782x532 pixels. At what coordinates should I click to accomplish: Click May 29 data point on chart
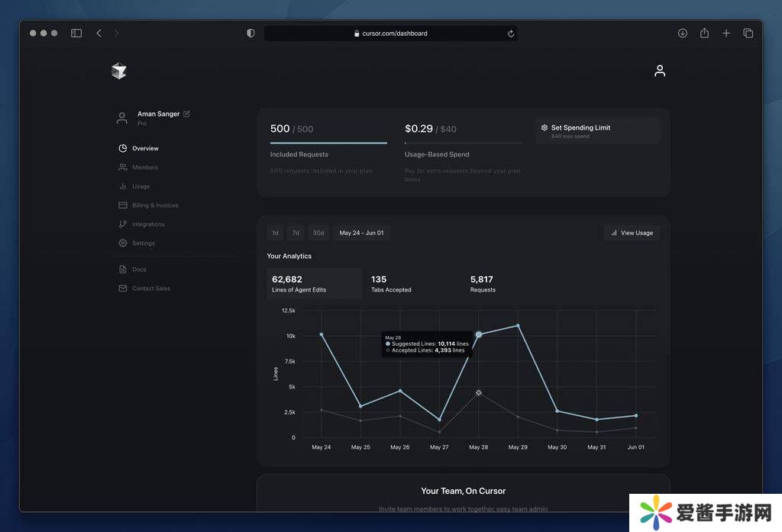tap(518, 325)
